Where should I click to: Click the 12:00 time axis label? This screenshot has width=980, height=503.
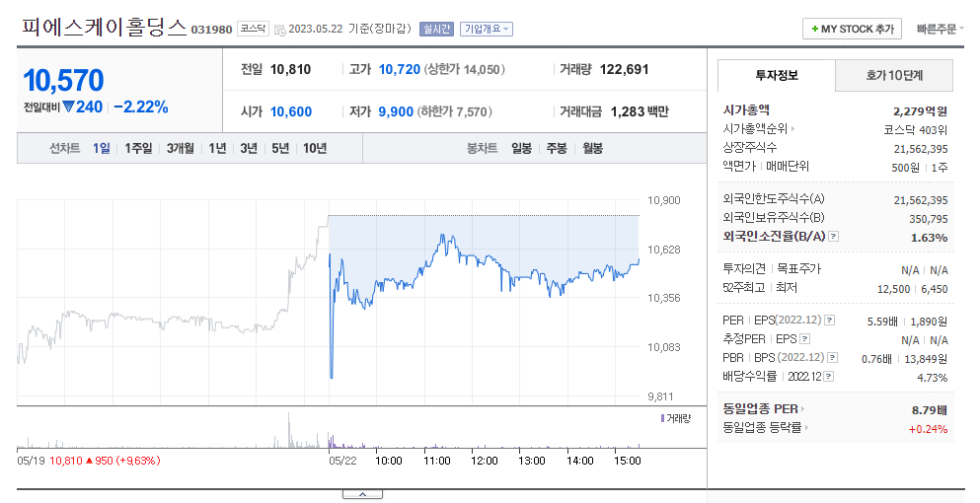point(484,461)
